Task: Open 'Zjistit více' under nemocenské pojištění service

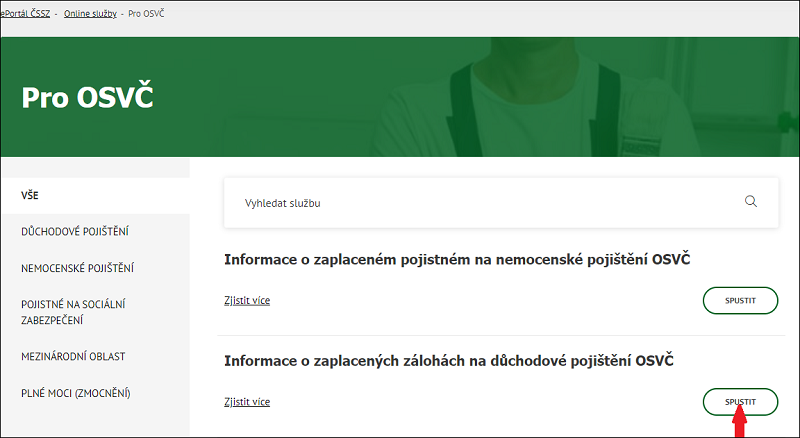Action: click(x=247, y=300)
